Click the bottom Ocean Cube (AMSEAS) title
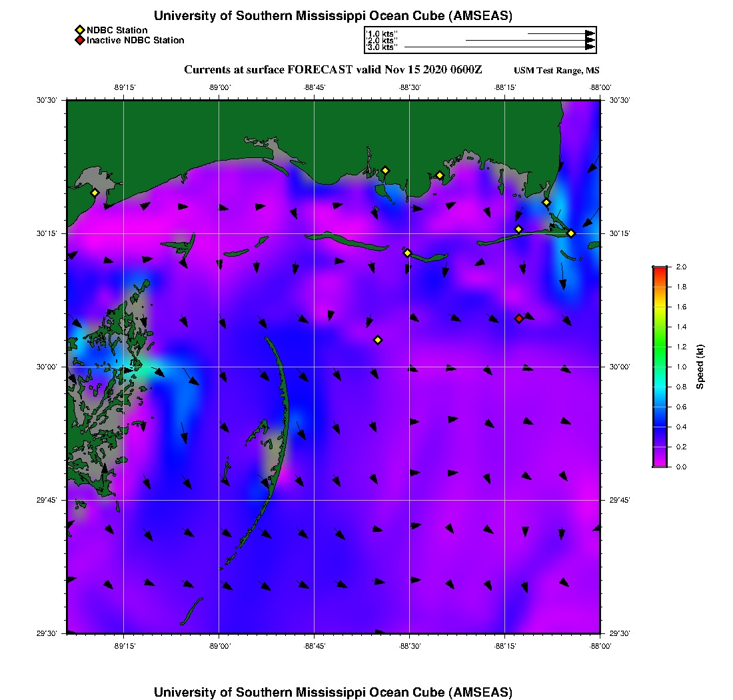The image size is (733, 700). pyautogui.click(x=333, y=692)
